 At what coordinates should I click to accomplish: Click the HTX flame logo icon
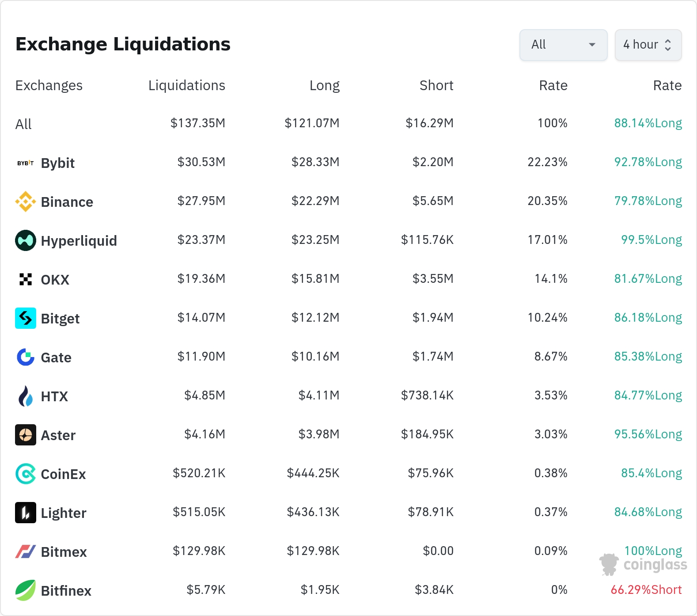[x=26, y=396]
